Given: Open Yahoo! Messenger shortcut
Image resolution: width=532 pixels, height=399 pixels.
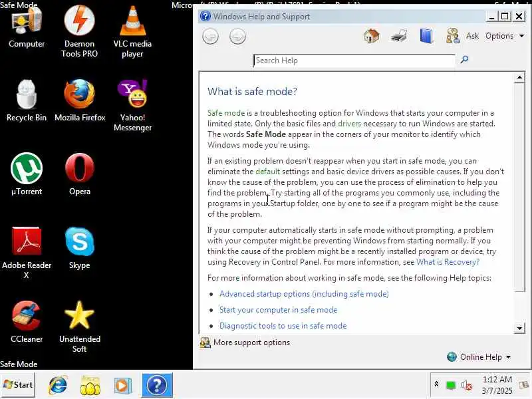Looking at the screenshot, I should 132,105.
